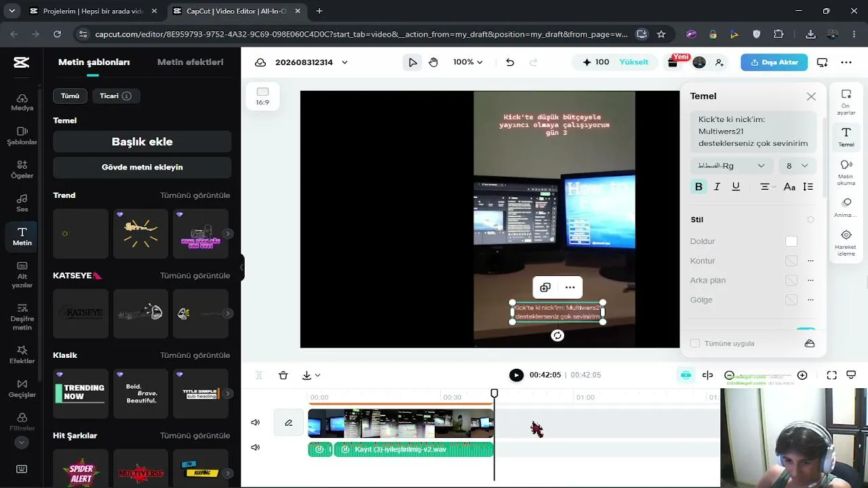Switch to Metin efektleri tab
Viewport: 868px width, 488px height.
coord(190,62)
